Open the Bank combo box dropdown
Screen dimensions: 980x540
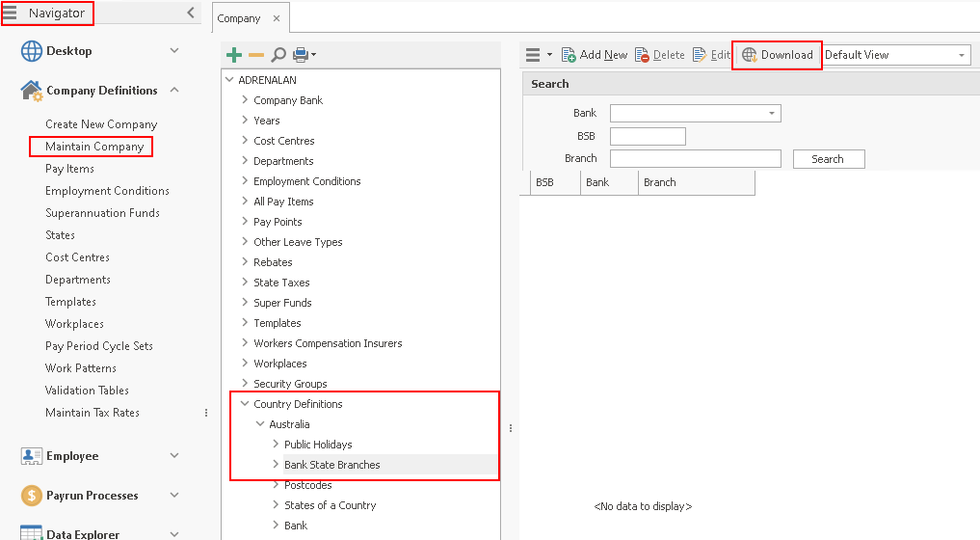click(772, 114)
